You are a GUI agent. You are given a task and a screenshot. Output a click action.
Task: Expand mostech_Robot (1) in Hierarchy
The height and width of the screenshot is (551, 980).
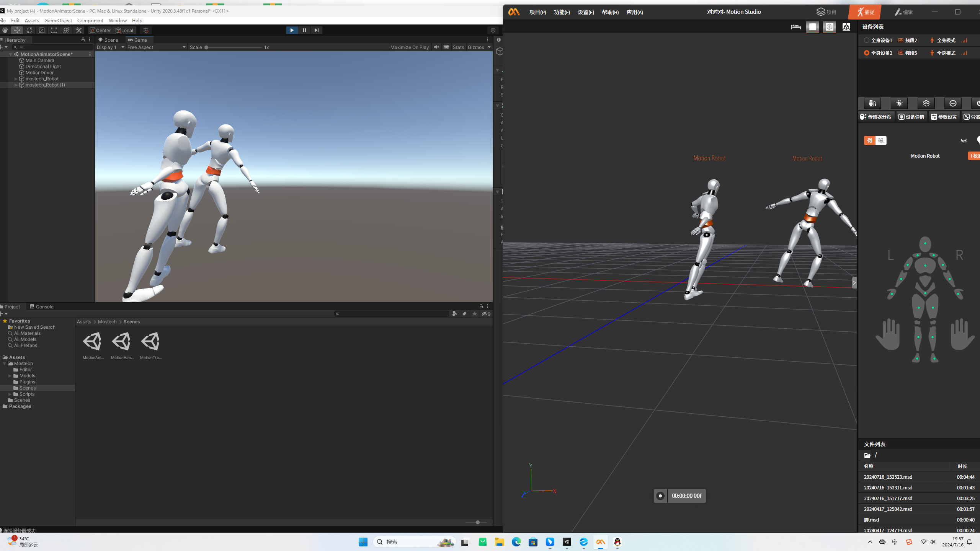pos(16,85)
